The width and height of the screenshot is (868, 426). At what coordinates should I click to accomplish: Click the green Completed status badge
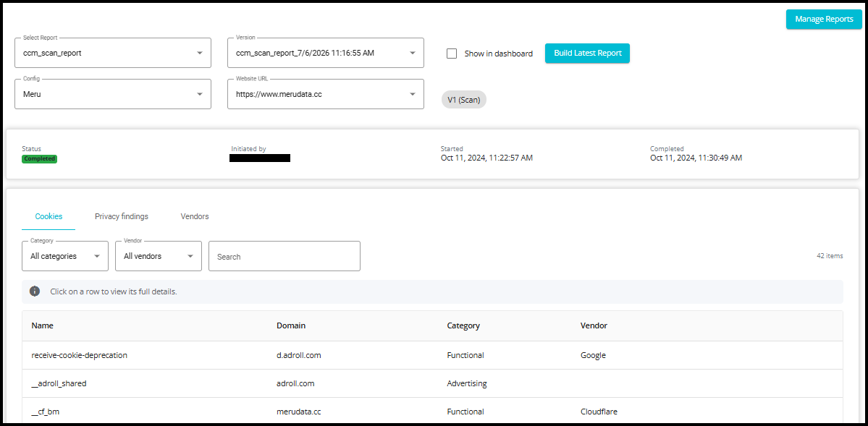point(39,159)
